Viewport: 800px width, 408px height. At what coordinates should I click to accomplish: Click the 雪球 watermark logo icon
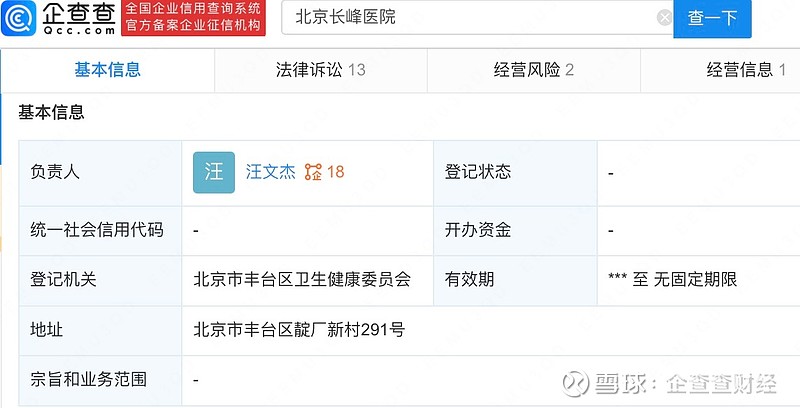576,384
